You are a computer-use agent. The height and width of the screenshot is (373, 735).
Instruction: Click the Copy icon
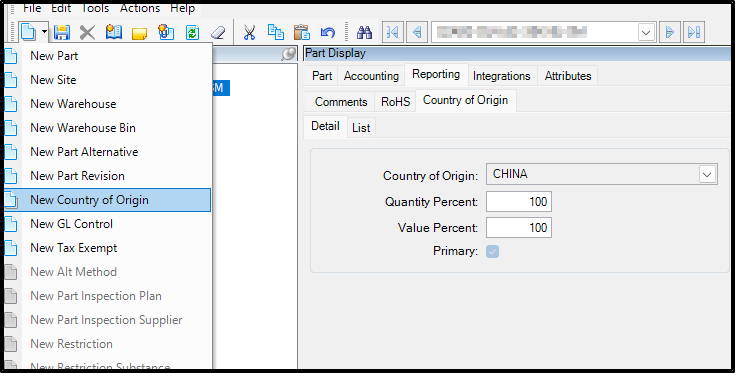(x=276, y=32)
